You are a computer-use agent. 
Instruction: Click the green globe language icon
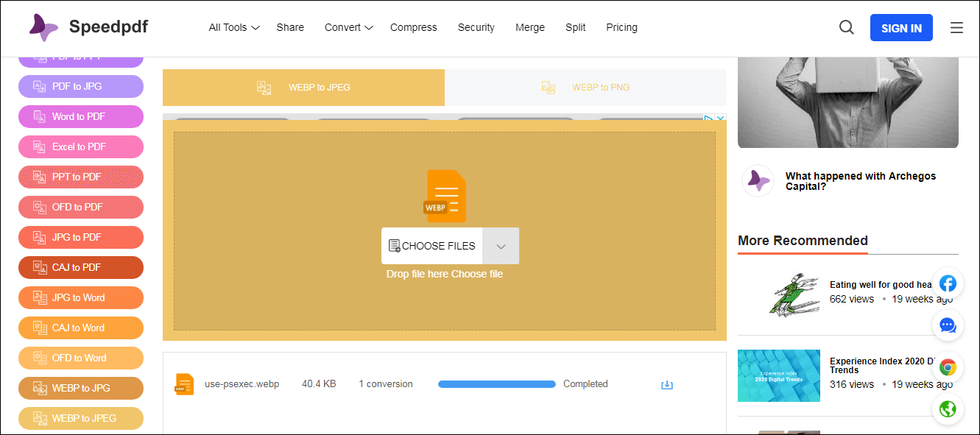[948, 409]
